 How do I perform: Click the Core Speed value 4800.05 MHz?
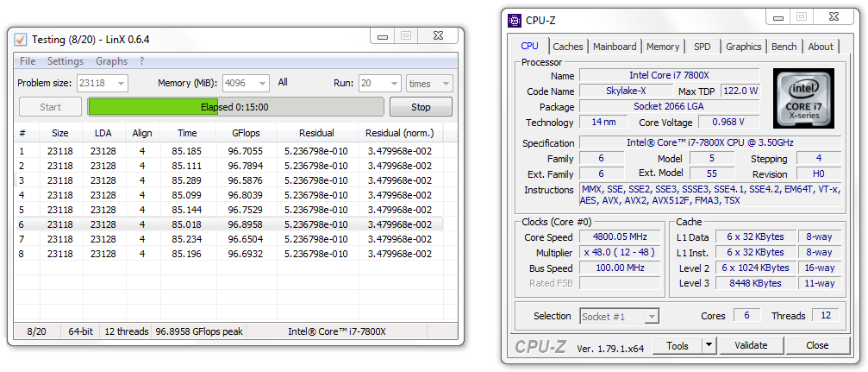pos(620,236)
